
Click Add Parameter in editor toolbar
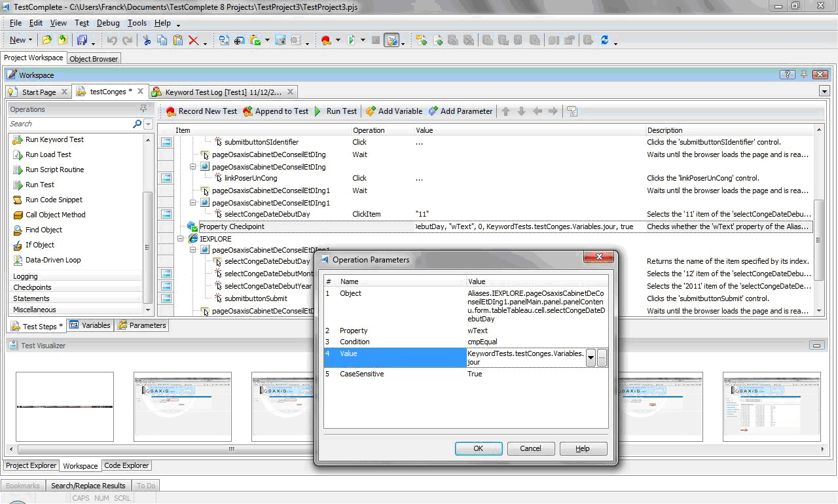(460, 111)
